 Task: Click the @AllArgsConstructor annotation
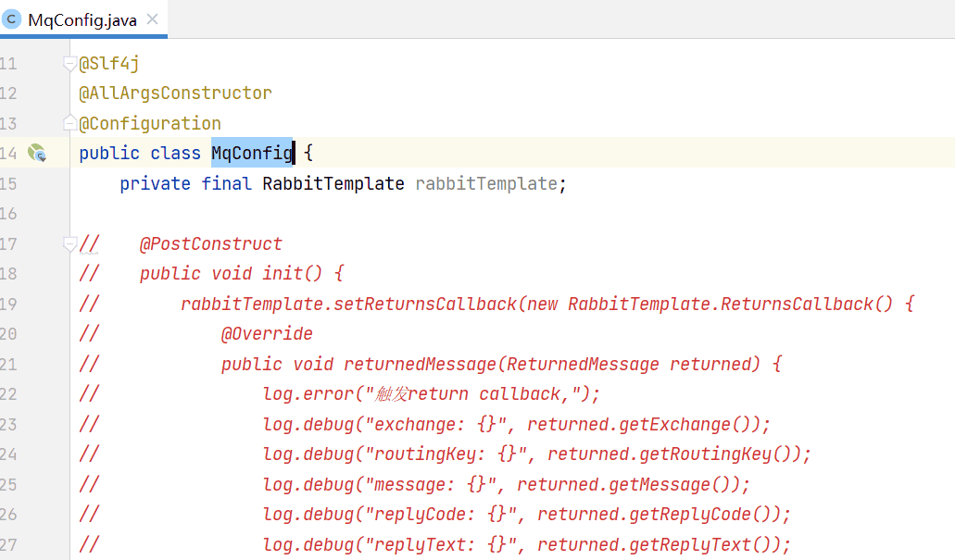pos(175,93)
